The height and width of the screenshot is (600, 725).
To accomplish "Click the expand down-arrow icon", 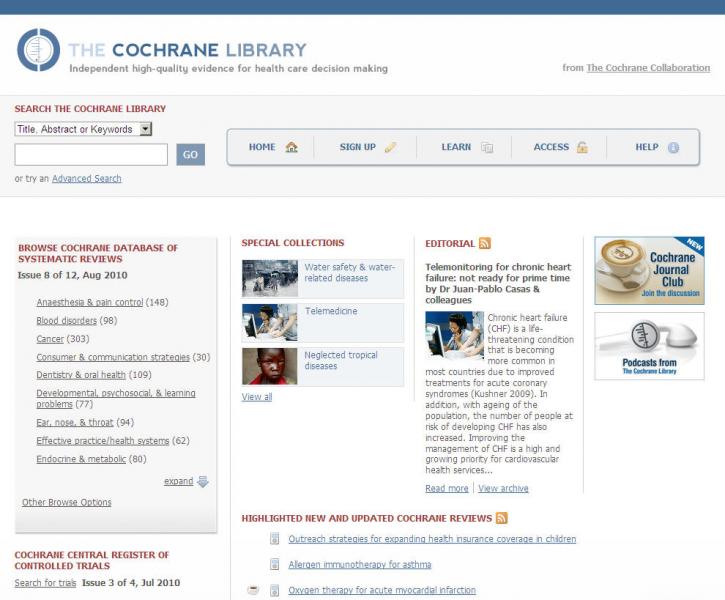I will [x=203, y=481].
